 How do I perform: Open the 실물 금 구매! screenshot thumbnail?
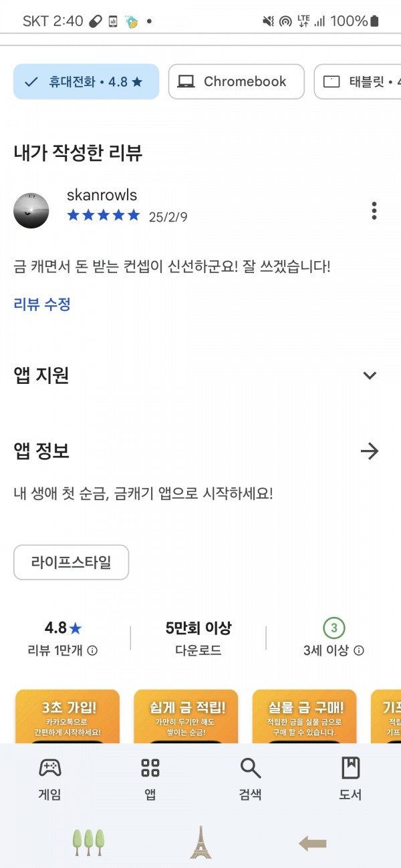304,716
